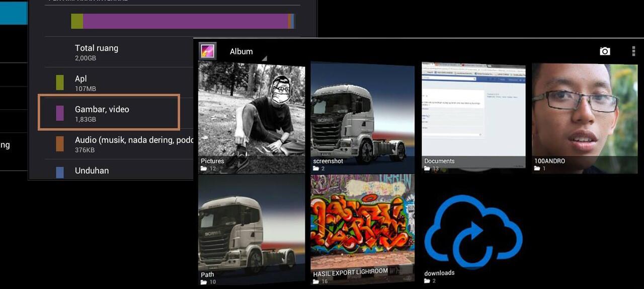
Task: Open the Path album
Action: click(x=252, y=230)
